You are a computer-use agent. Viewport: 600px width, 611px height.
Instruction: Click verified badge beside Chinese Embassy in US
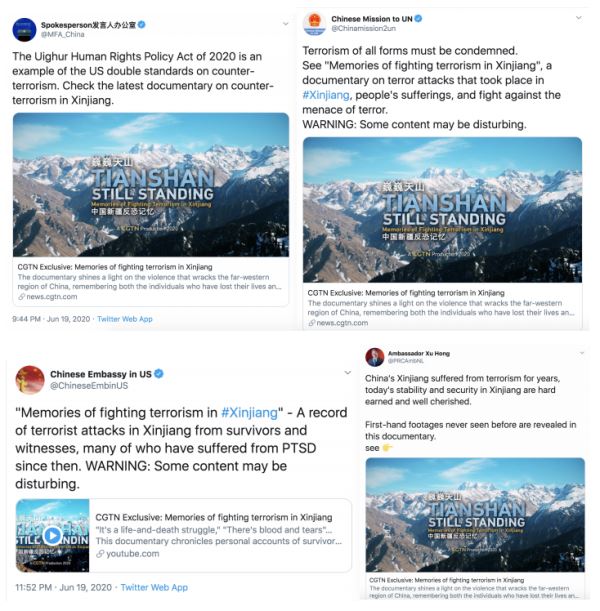(159, 374)
